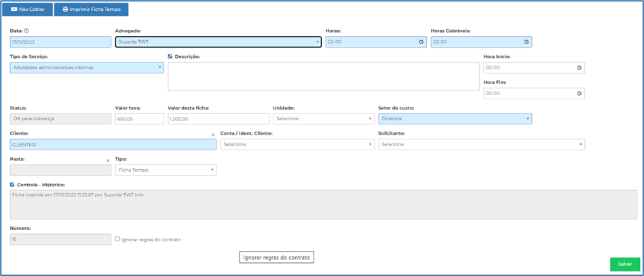The width and height of the screenshot is (644, 276).
Task: Click the edit icon beside Descrição
Action: [170, 56]
